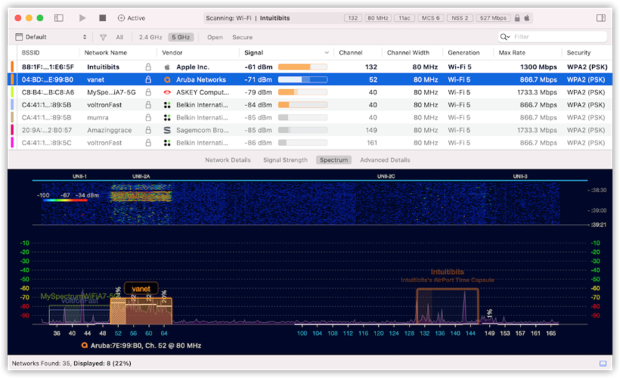This screenshot has height=378, width=620.
Task: Switch to the Network Details tab
Action: click(x=228, y=160)
